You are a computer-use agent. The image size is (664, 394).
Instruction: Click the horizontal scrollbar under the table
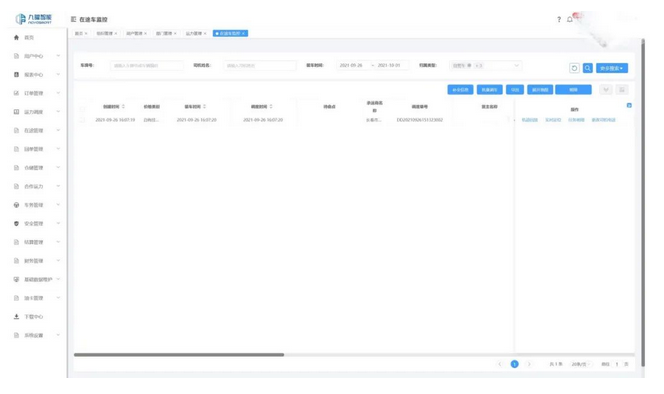coord(179,355)
